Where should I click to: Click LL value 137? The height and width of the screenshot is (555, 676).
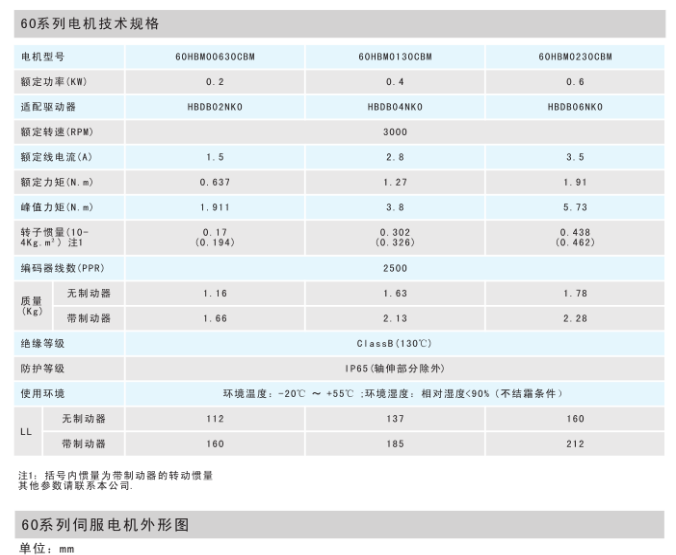(x=395, y=418)
